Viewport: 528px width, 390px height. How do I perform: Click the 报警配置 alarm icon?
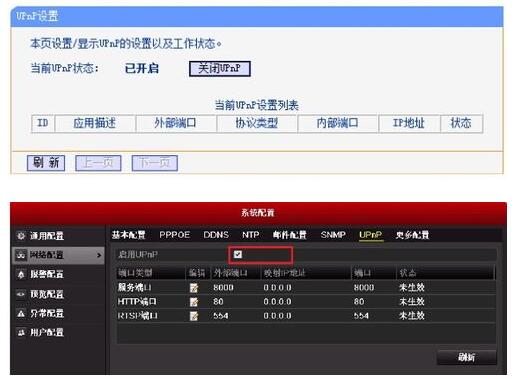[x=21, y=274]
